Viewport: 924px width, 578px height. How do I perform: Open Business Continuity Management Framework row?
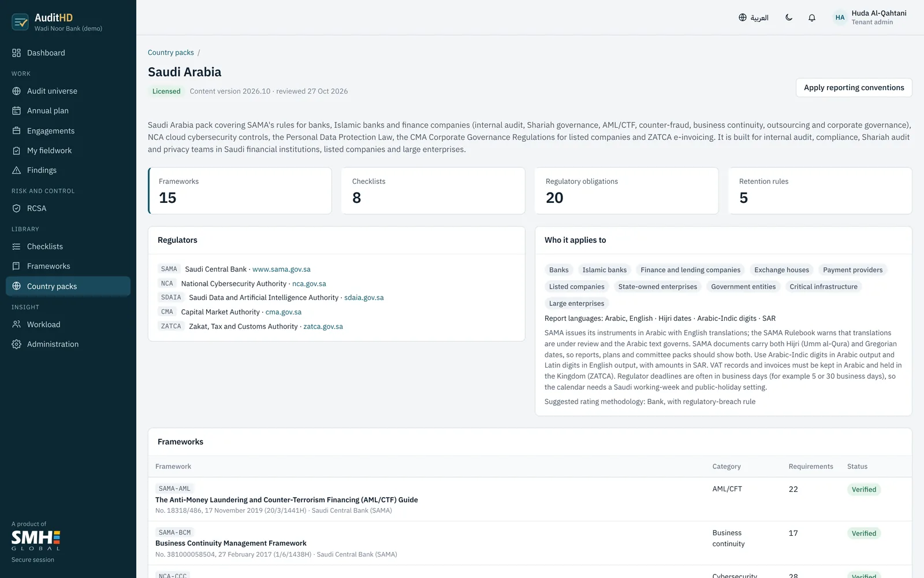530,543
